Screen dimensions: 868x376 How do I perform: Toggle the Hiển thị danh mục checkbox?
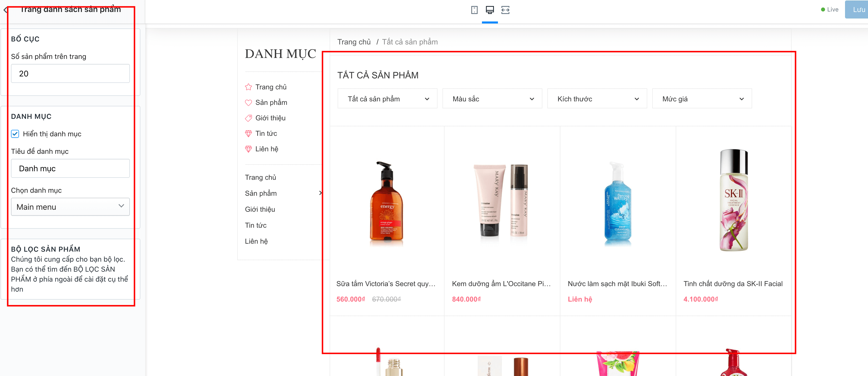(15, 134)
